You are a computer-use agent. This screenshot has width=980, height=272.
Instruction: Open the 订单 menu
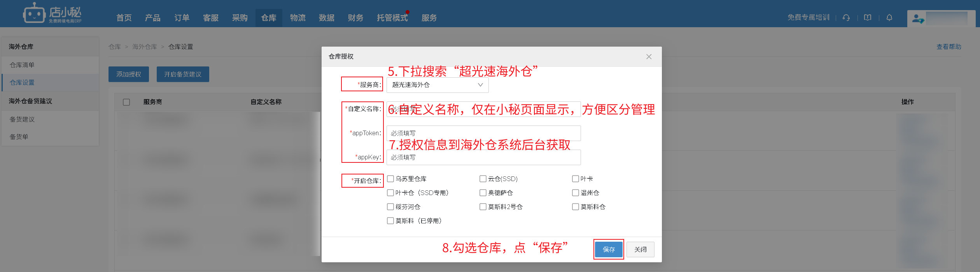pos(182,18)
